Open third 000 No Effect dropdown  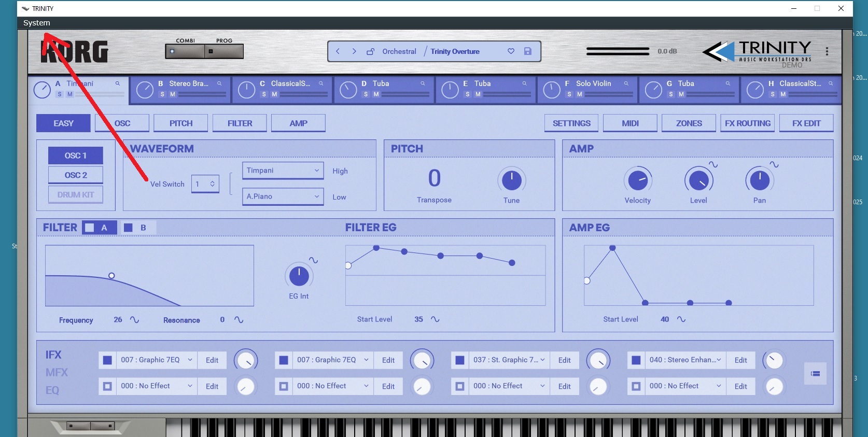click(509, 386)
